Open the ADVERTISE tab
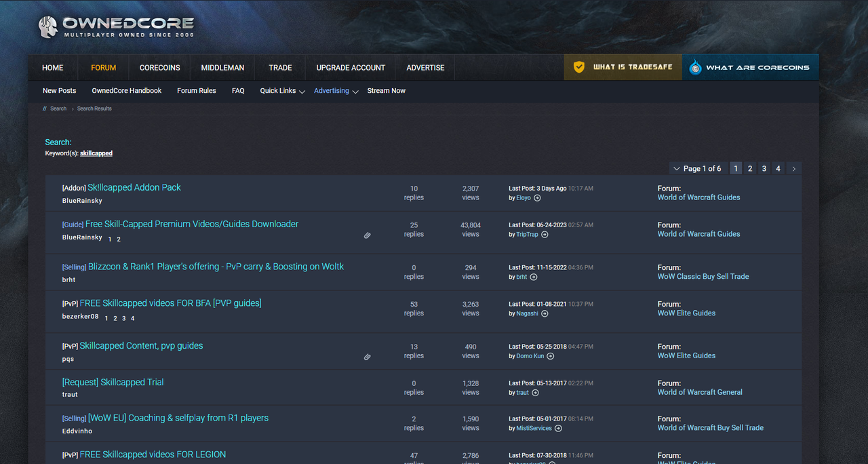This screenshot has height=464, width=868. (425, 68)
